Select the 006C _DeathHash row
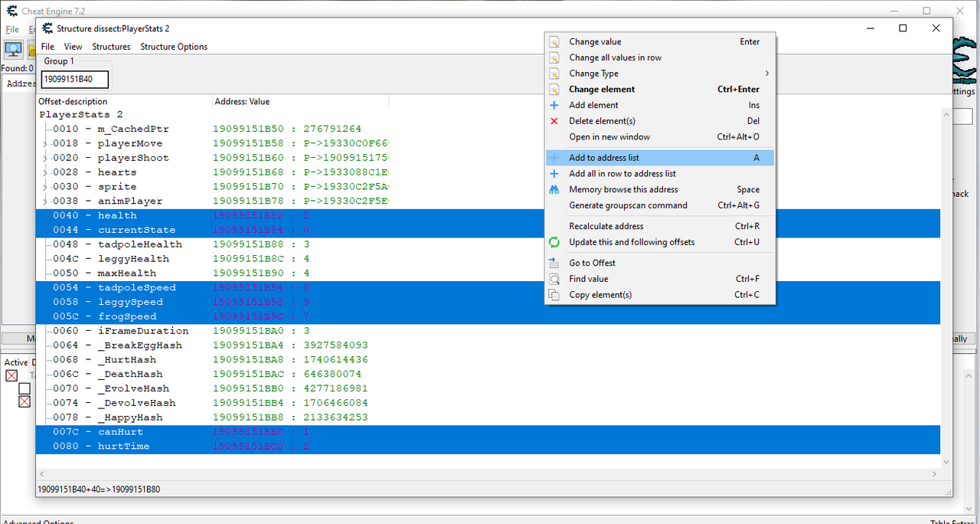This screenshot has height=524, width=980. pyautogui.click(x=488, y=375)
